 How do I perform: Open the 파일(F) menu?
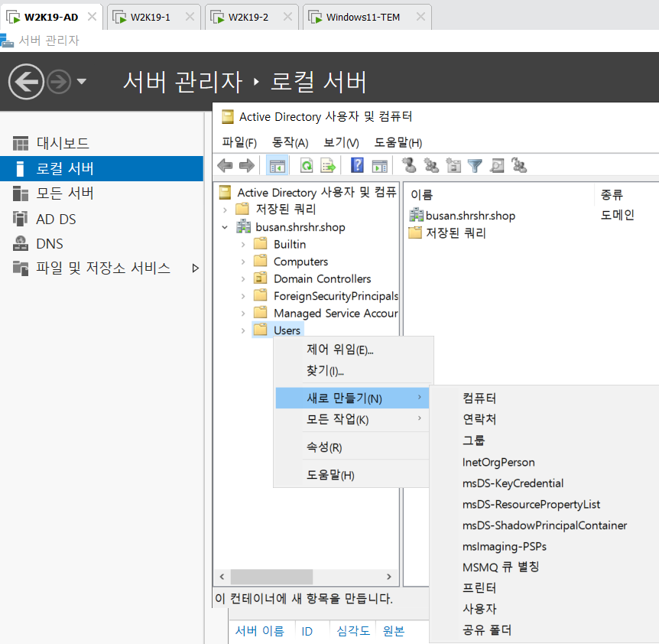(239, 142)
